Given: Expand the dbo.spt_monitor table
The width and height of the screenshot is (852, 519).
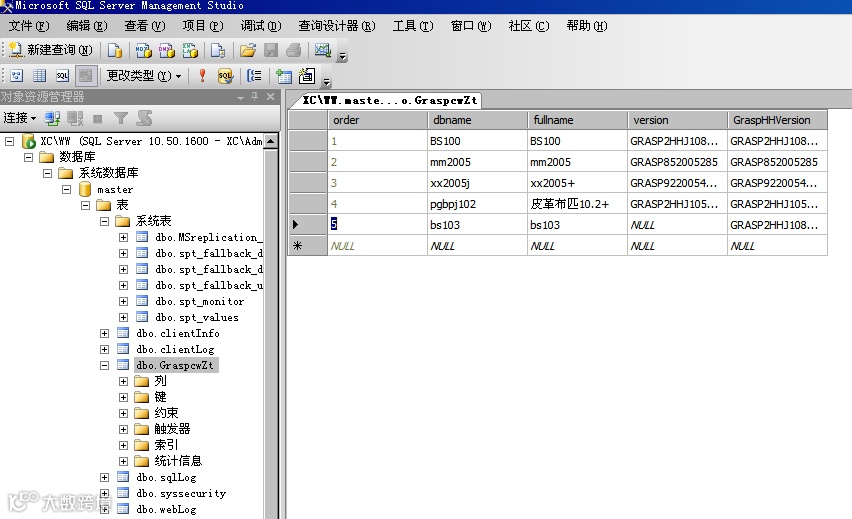Looking at the screenshot, I should click(123, 301).
